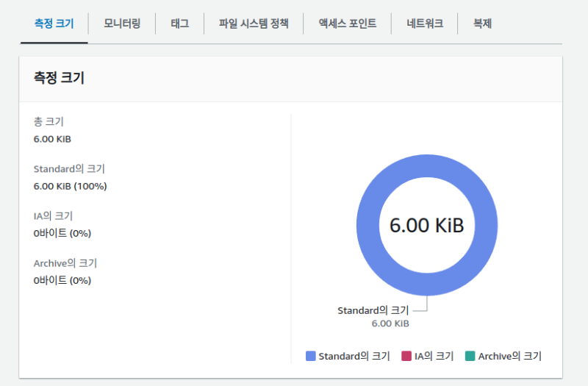This screenshot has height=386, width=588.
Task: Switch to the 네트워크 tab
Action: tap(425, 24)
